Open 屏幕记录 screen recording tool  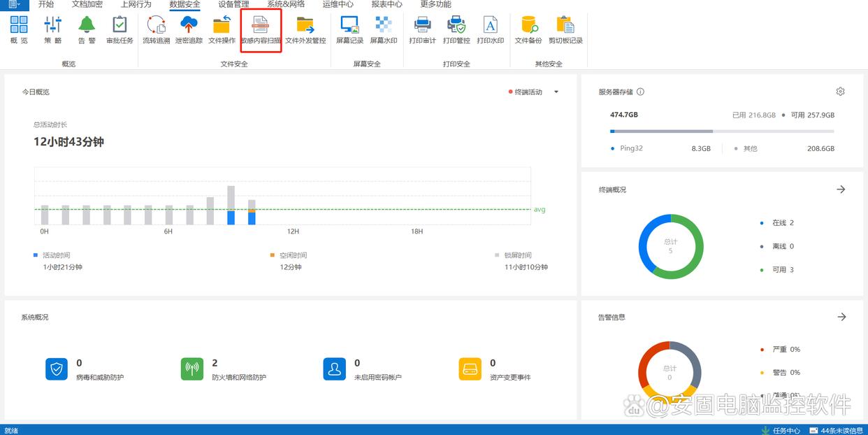349,29
